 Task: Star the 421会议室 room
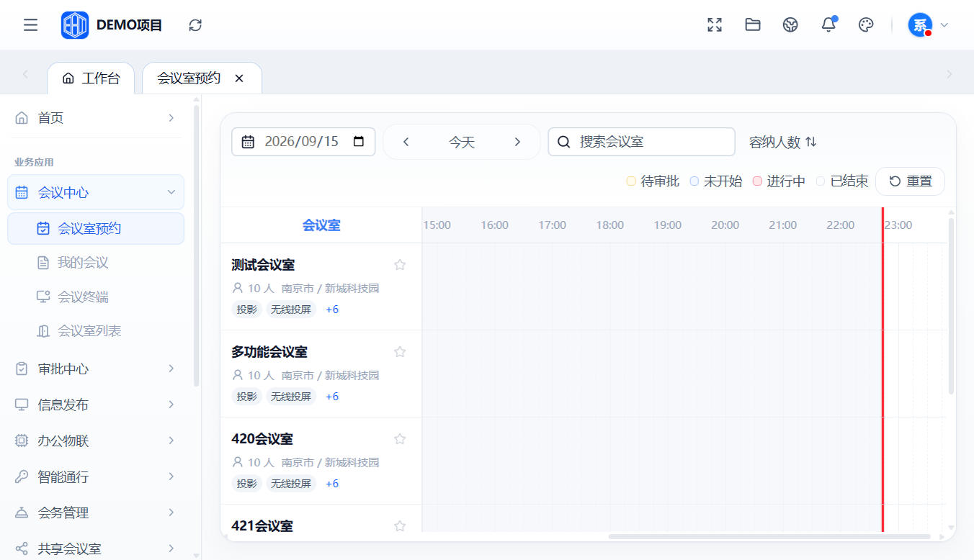(x=400, y=526)
